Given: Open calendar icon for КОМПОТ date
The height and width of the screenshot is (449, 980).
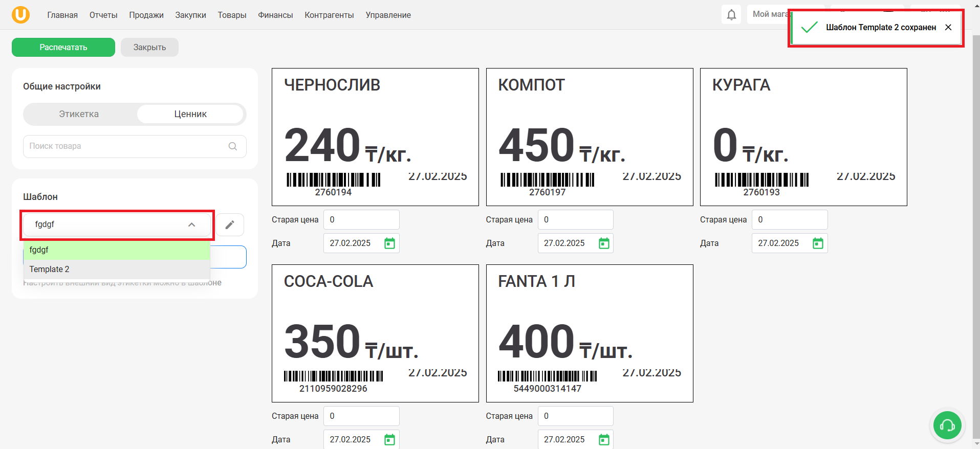Looking at the screenshot, I should (x=604, y=243).
